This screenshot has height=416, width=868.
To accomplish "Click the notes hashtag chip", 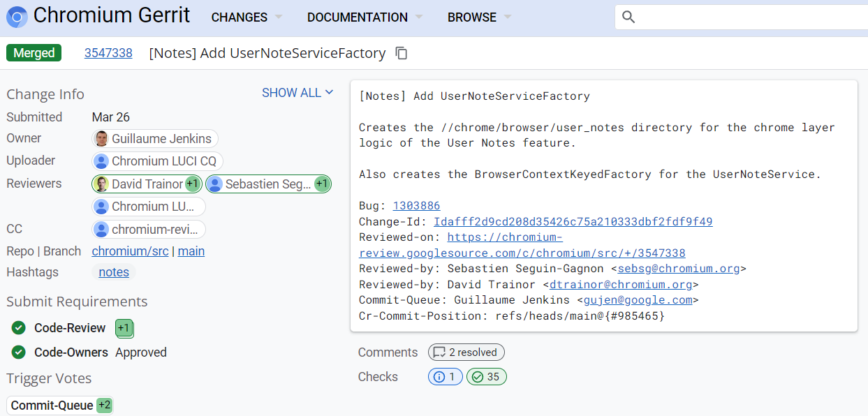I will pyautogui.click(x=114, y=272).
